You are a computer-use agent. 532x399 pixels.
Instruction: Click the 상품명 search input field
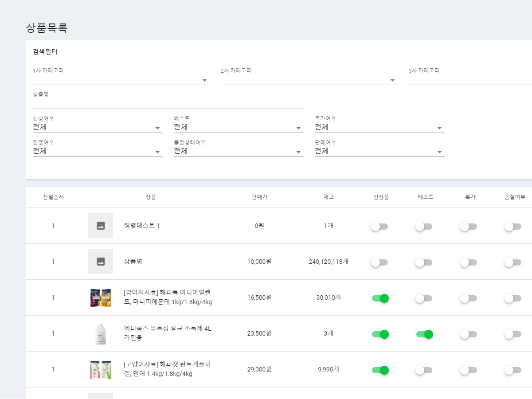tap(168, 104)
